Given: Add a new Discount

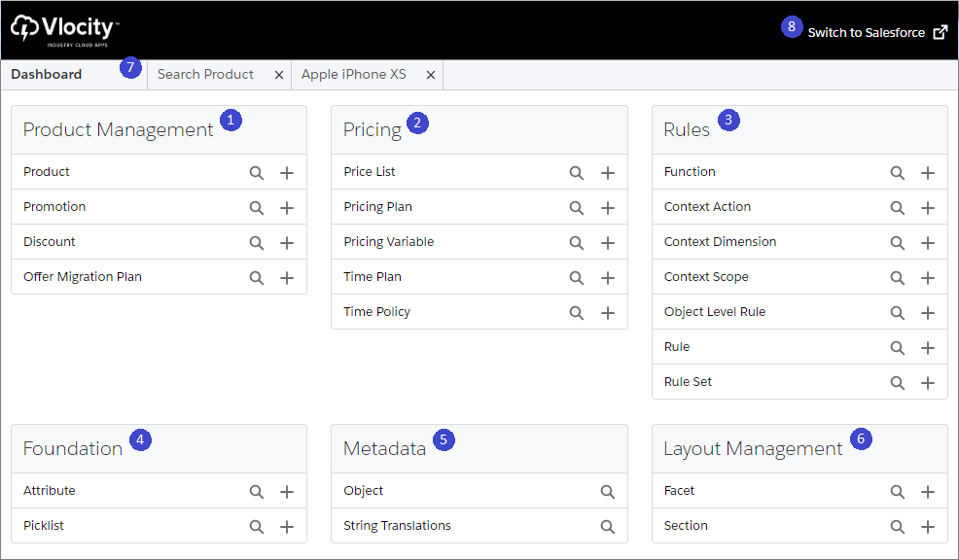Looking at the screenshot, I should [287, 243].
